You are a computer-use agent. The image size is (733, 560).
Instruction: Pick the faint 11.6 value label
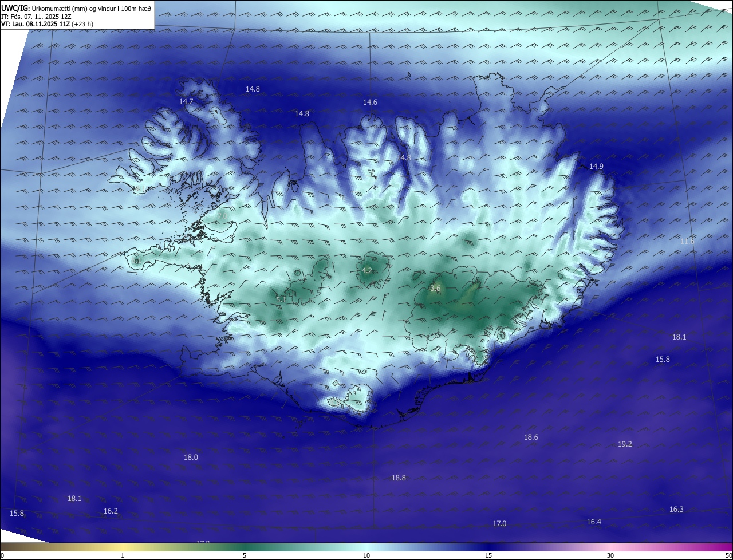tap(687, 241)
